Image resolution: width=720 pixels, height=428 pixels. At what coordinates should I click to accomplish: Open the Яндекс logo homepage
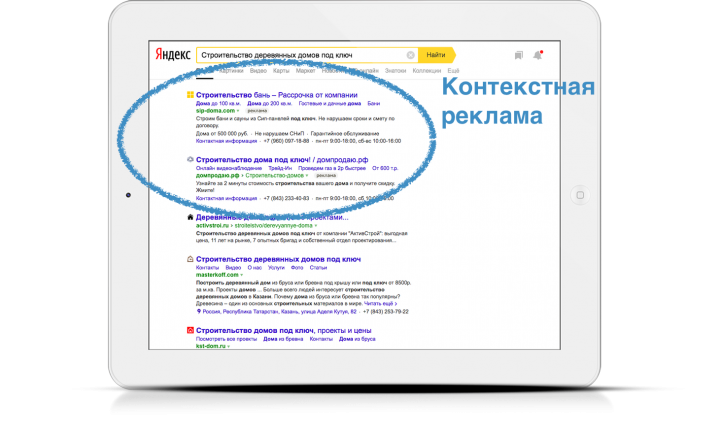tap(173, 55)
